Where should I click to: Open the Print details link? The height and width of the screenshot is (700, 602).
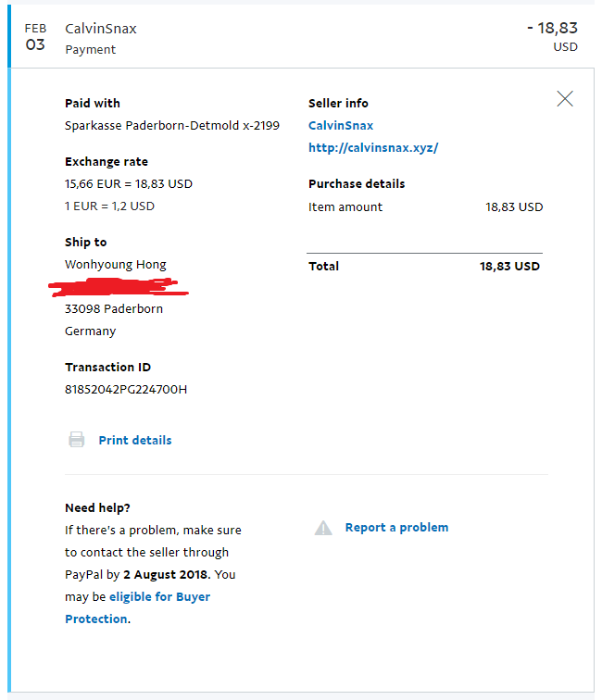pyautogui.click(x=135, y=440)
